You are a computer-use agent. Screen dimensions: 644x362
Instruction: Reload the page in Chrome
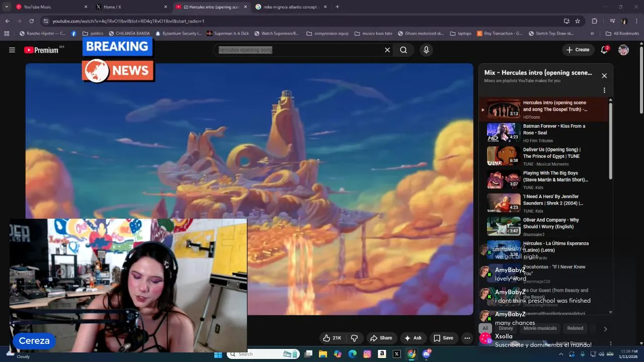tap(31, 21)
